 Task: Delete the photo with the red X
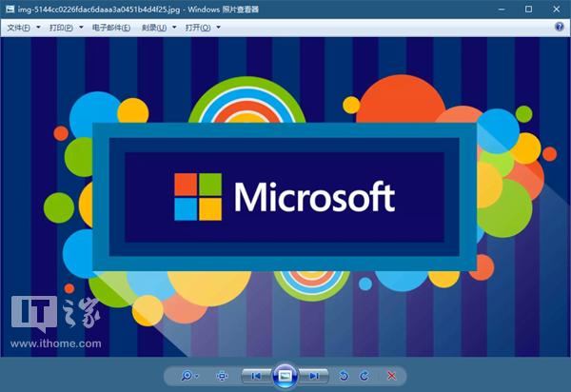click(391, 376)
